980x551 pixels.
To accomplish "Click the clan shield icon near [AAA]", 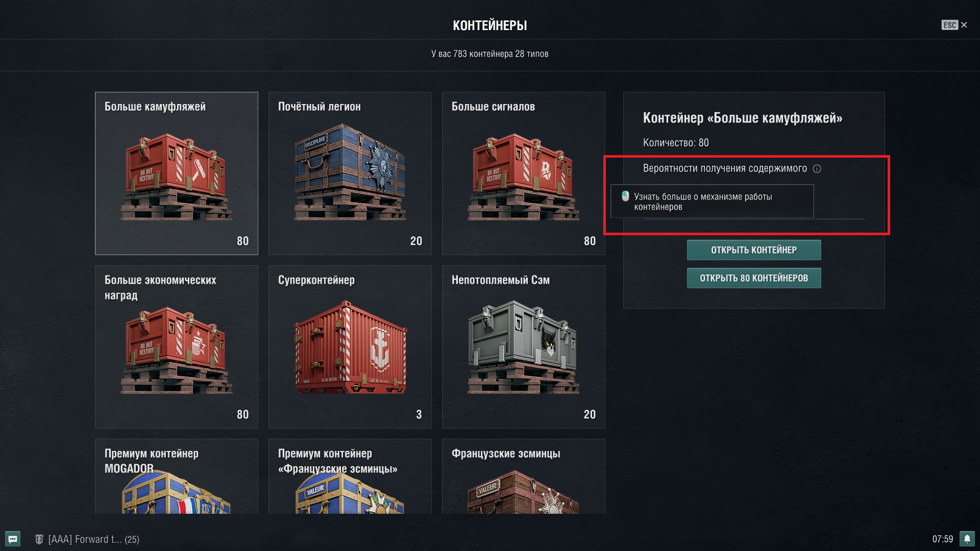I will (39, 539).
